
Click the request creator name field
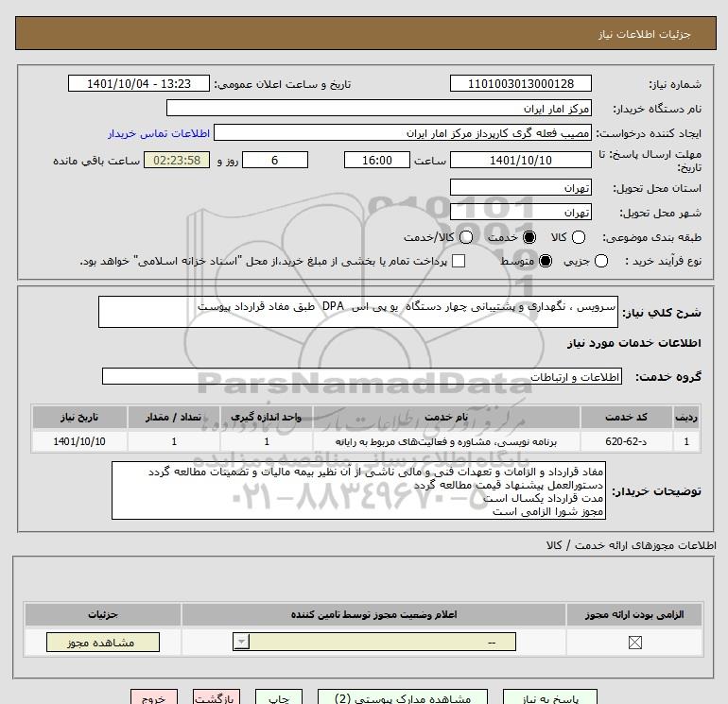click(403, 132)
